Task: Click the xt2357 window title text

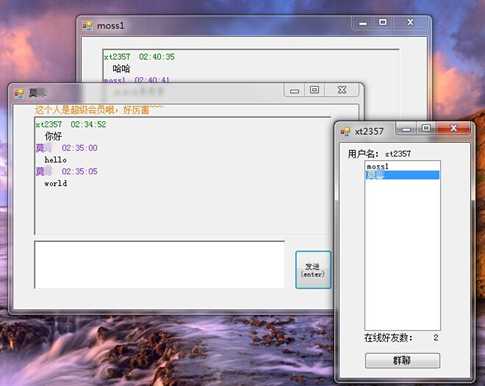Action: coord(369,132)
